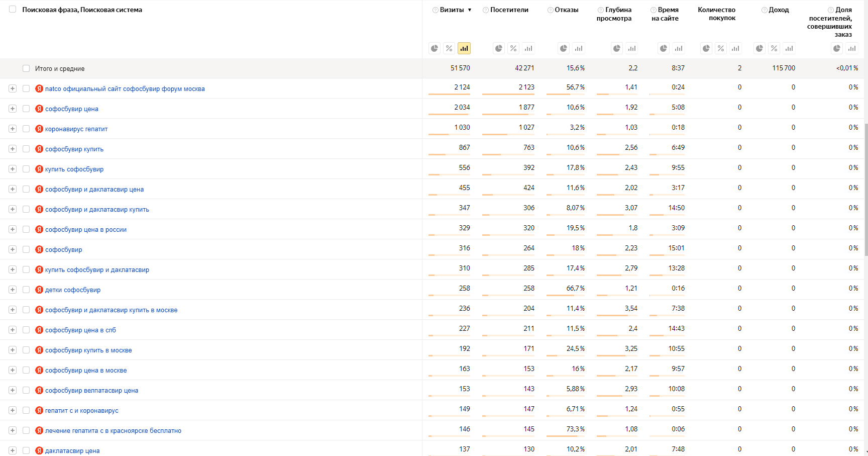Open Визиты sort descending arrow
This screenshot has height=456, width=868.
click(470, 10)
